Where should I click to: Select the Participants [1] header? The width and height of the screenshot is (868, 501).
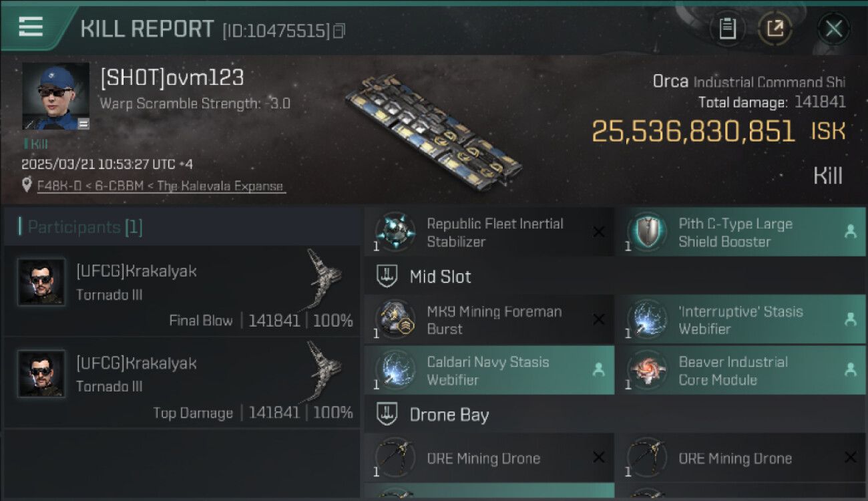pyautogui.click(x=85, y=227)
